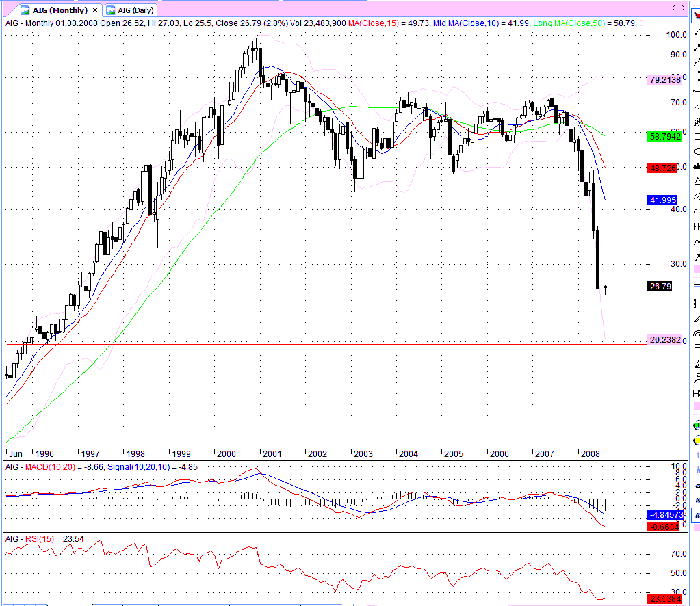Select the triangle drawing tool
This screenshot has height=606, width=700.
pos(697,181)
